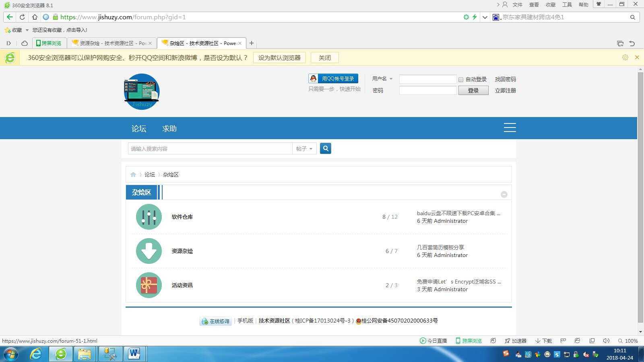Switch to the 资源杂烩 browser tab

(x=109, y=43)
